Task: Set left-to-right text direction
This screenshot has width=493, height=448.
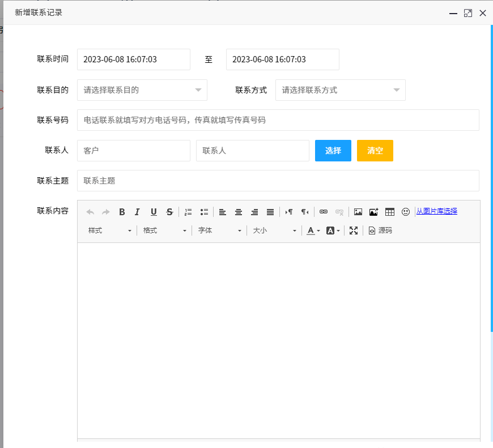Action: click(x=289, y=212)
